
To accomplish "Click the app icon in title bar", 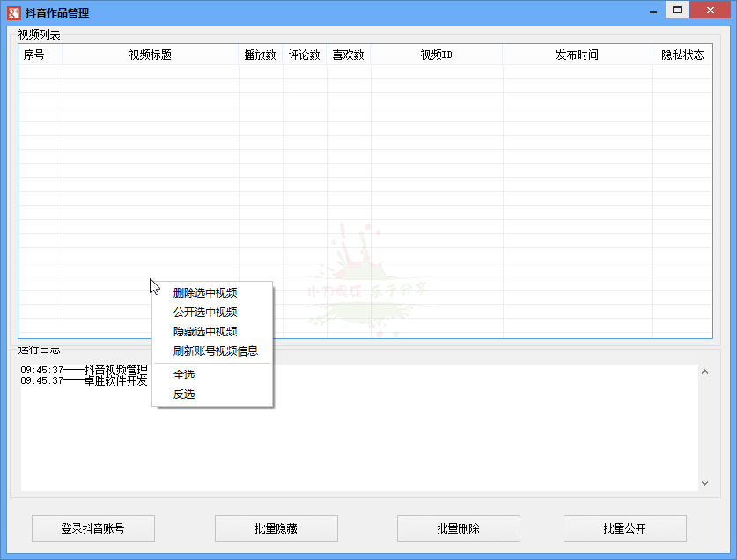I will point(13,12).
